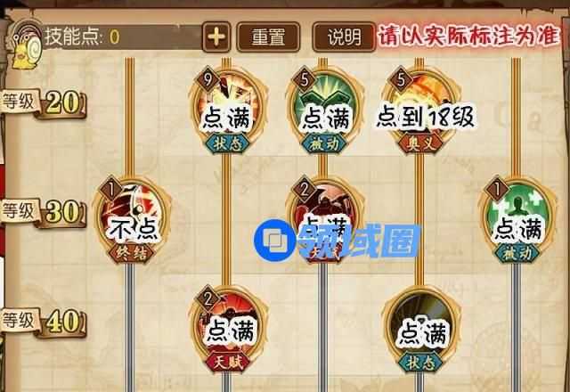
Task: Select the level 9 状态 skill icon
Action: 227,109
